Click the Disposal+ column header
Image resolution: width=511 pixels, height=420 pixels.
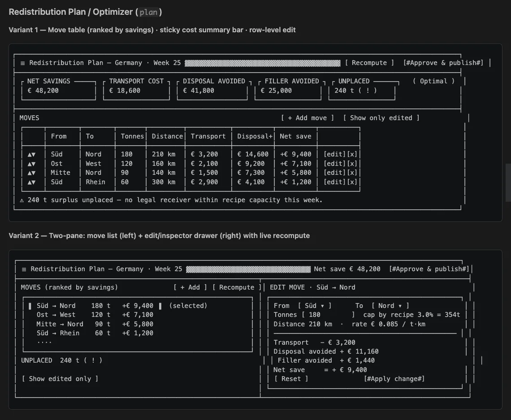pos(255,137)
